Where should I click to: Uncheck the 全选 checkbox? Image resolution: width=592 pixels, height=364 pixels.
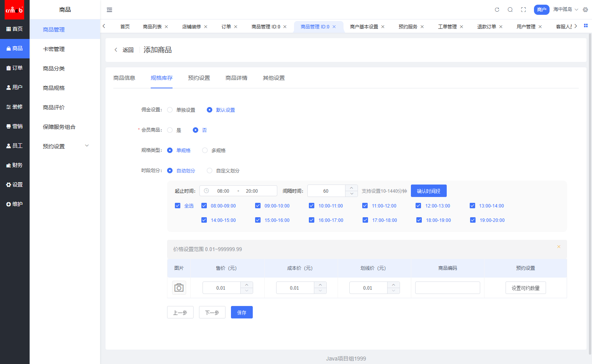178,206
